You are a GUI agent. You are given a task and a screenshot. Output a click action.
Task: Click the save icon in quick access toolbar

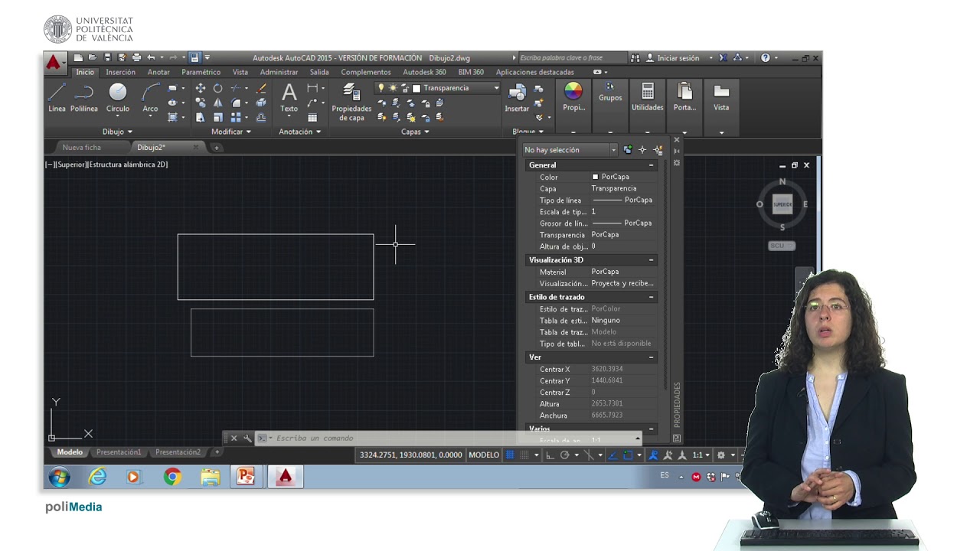point(107,57)
